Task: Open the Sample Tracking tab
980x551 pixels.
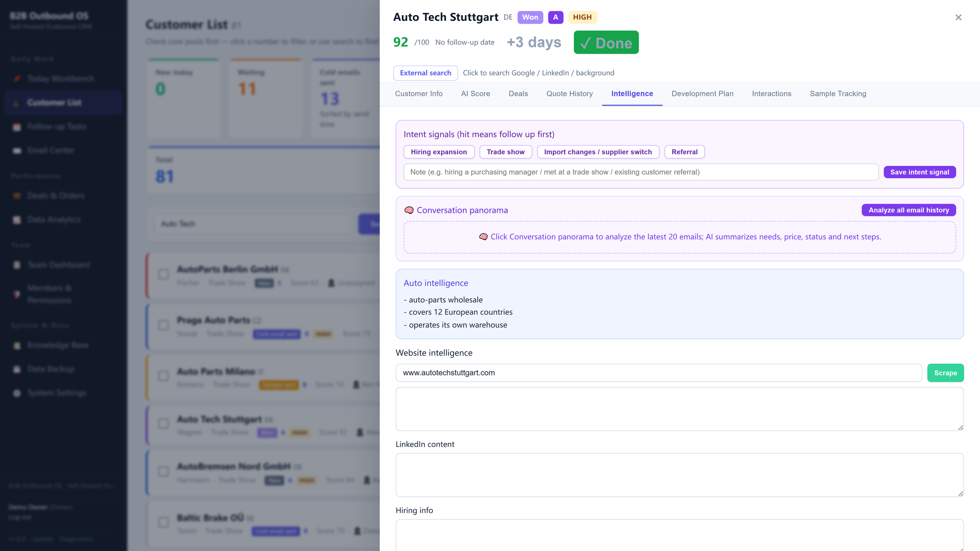Action: click(838, 93)
